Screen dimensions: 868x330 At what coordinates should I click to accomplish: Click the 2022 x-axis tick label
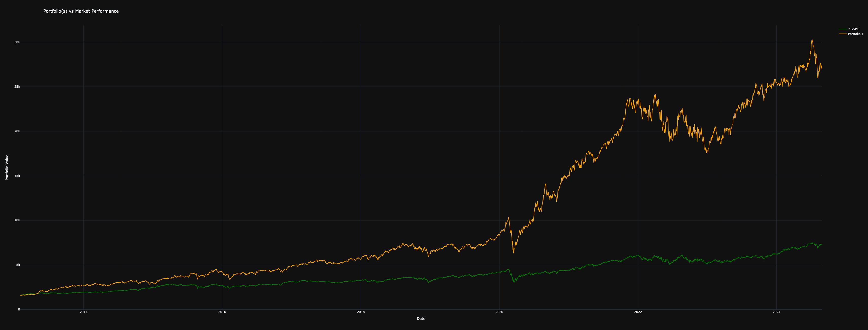coord(638,312)
